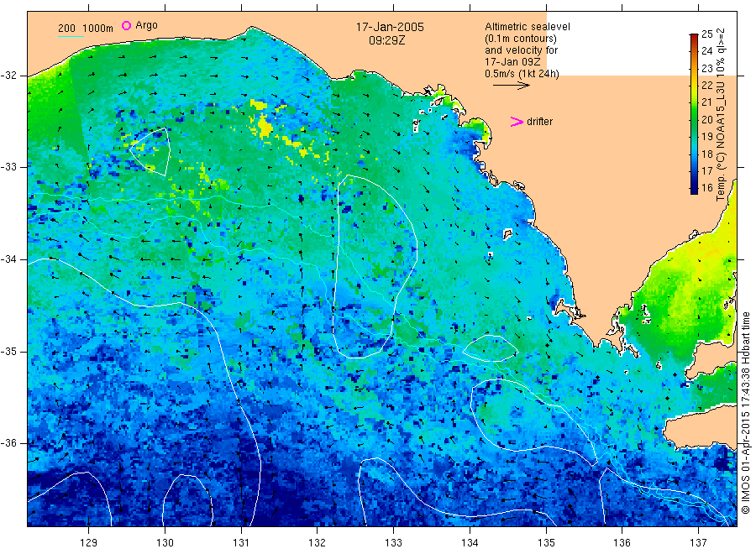Image resolution: width=756 pixels, height=554 pixels.
Task: Click the 18 degree color scale value
Action: tap(706, 154)
